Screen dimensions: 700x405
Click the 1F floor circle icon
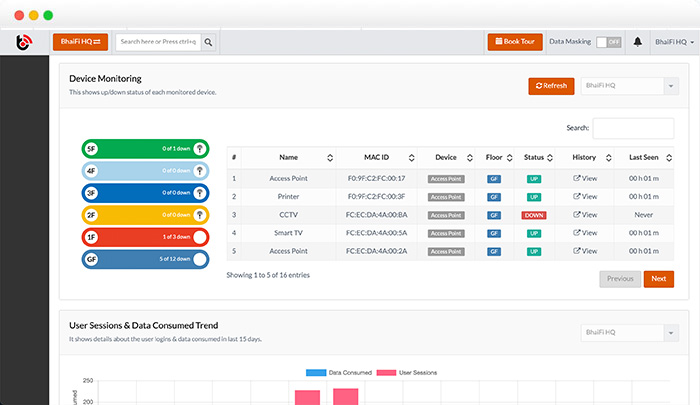coord(200,237)
